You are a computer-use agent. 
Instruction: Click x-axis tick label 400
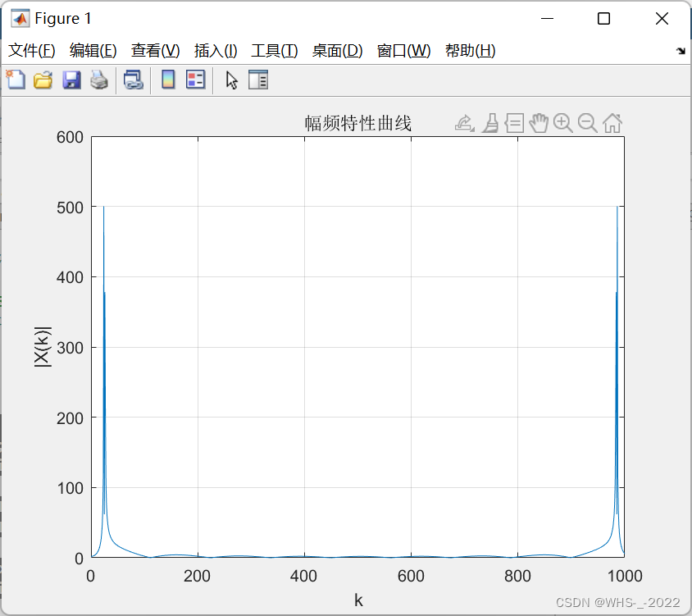(303, 576)
